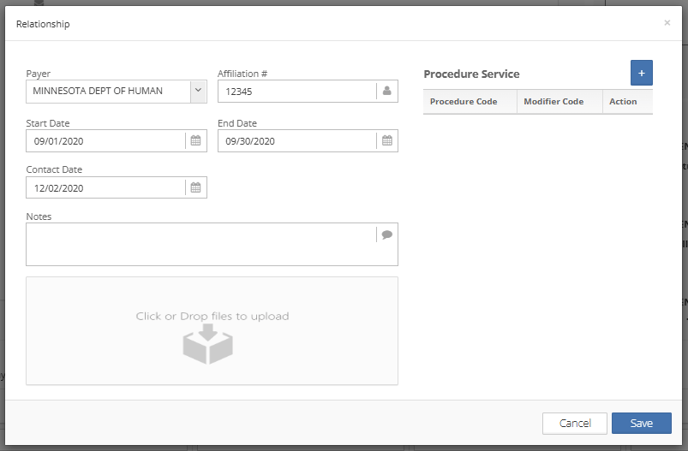Open the Start Date calendar picker
688x451 pixels.
coord(196,141)
